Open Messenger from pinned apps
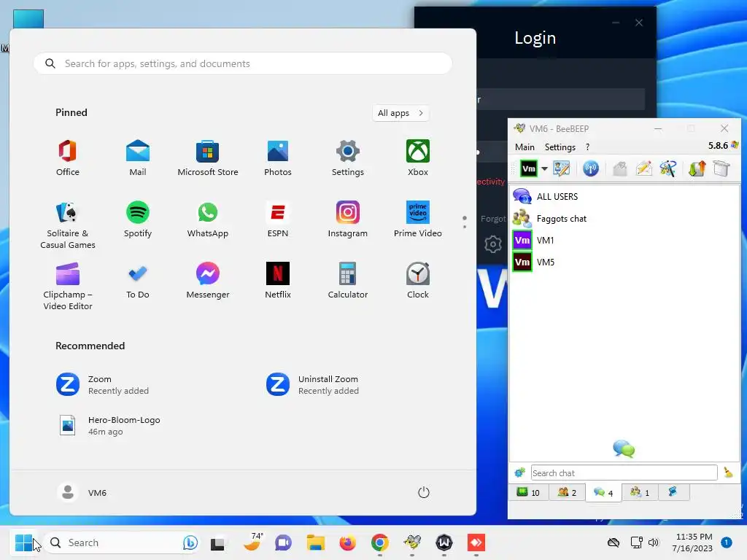The image size is (747, 560). click(208, 281)
